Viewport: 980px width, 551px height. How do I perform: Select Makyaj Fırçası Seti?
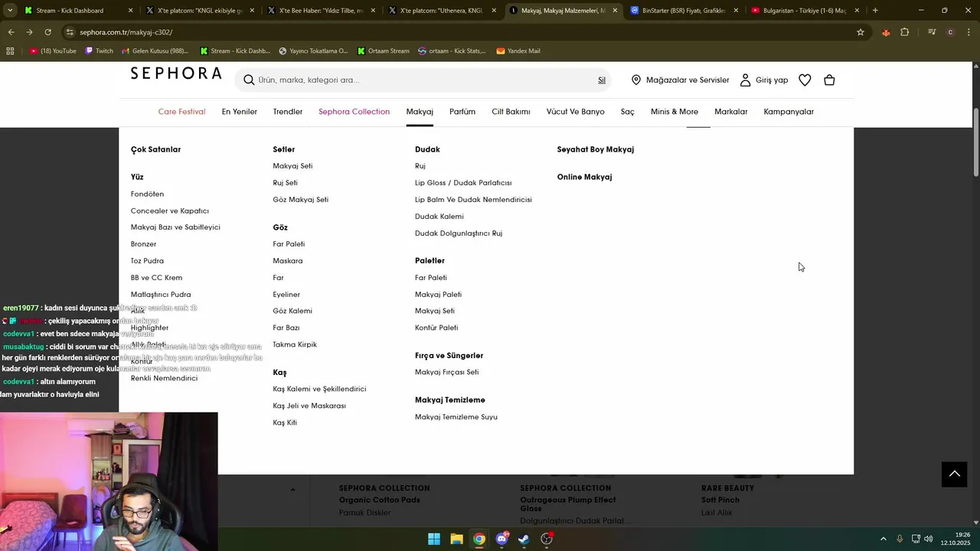tap(446, 372)
